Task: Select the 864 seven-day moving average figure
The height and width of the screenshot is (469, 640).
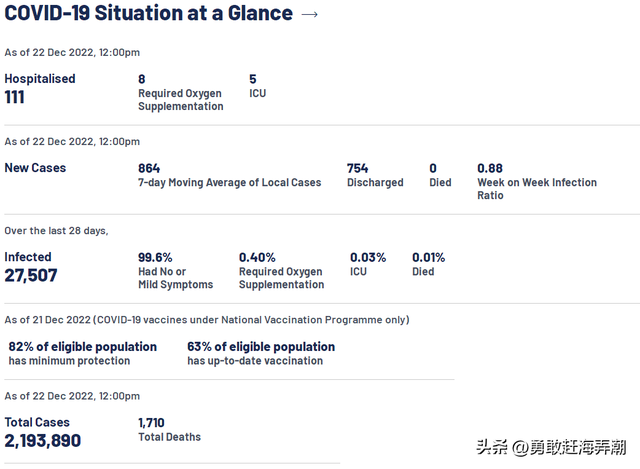Action: (149, 168)
